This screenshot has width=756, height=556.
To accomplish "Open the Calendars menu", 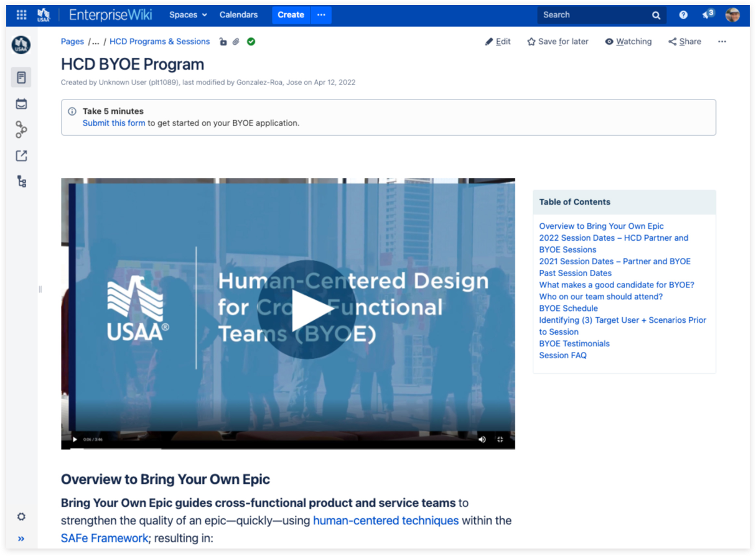I will (x=238, y=15).
